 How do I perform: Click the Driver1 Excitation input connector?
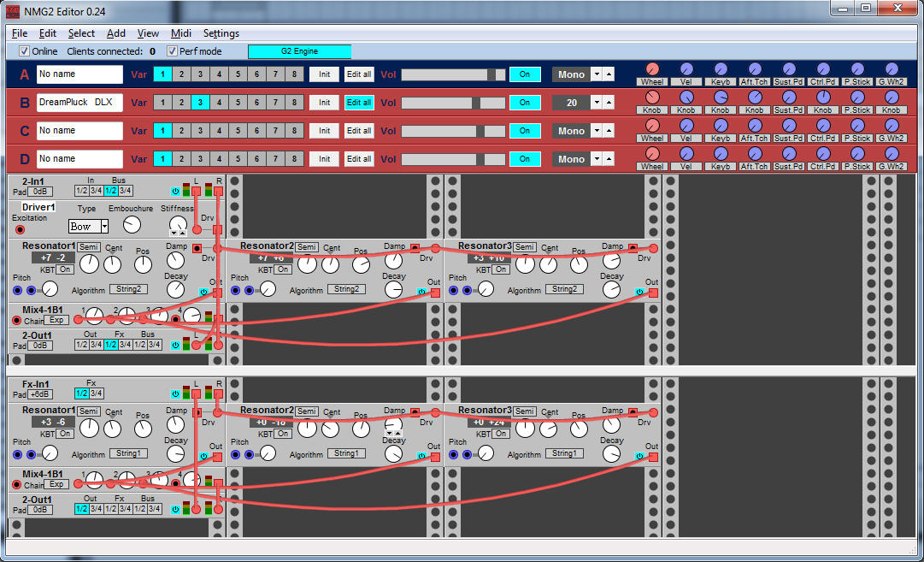tap(20, 229)
